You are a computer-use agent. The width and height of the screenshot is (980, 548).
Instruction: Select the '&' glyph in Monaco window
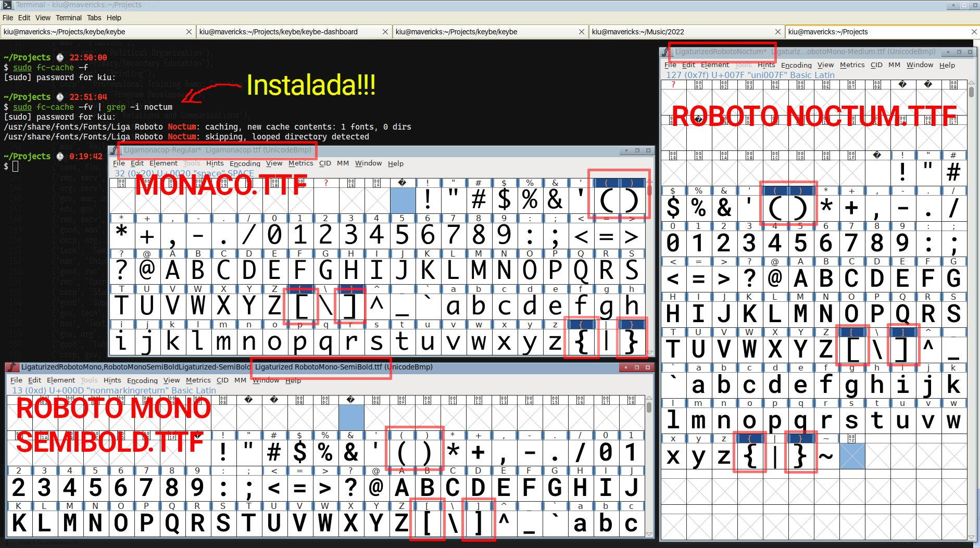[555, 199]
